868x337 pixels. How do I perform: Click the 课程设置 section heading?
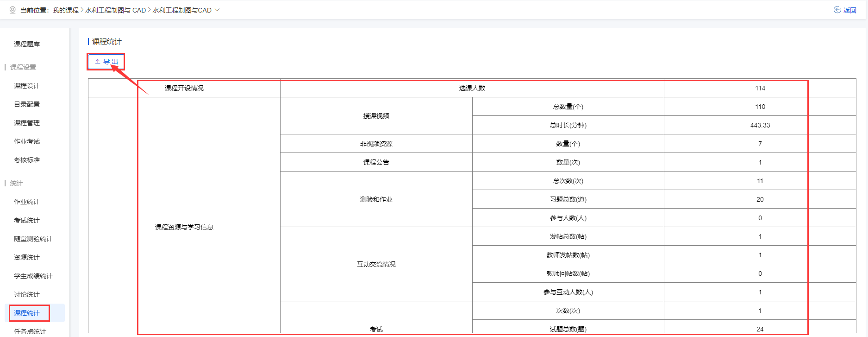tap(23, 67)
